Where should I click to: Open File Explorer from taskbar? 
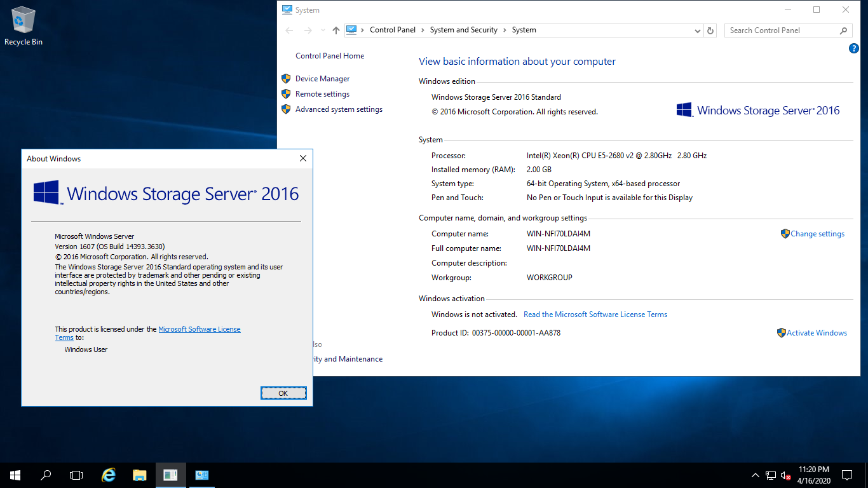click(140, 475)
